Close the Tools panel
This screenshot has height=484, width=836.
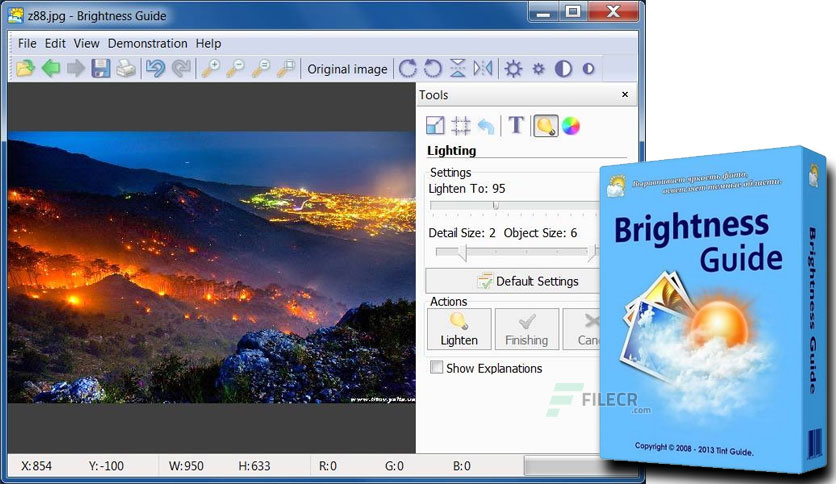625,94
